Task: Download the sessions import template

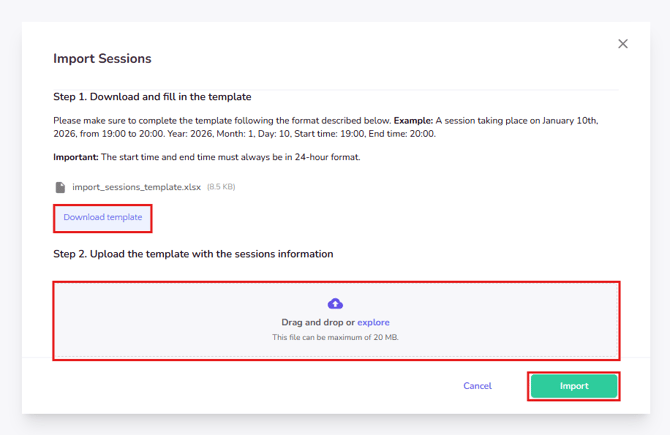Action: (x=103, y=217)
